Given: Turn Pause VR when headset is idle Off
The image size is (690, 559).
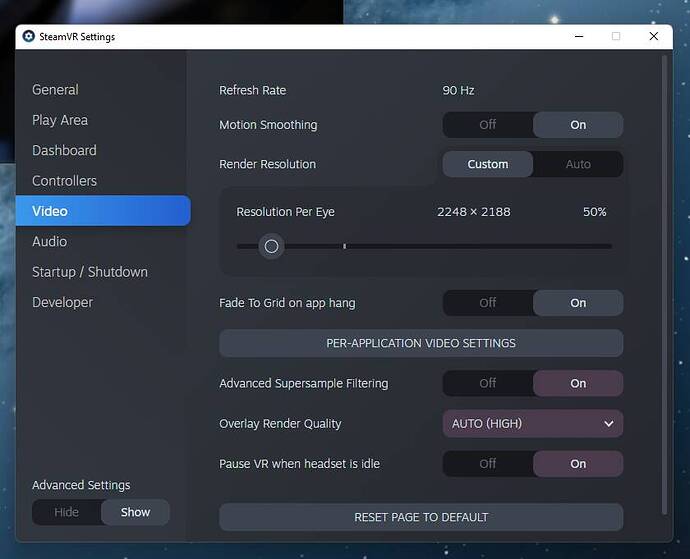Looking at the screenshot, I should 488,463.
